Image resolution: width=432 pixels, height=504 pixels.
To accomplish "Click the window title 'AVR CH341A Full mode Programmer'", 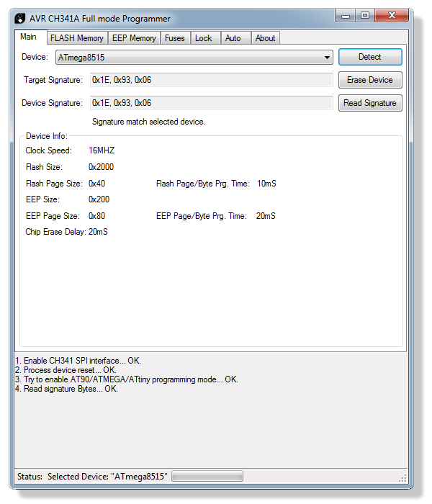I will tap(100, 19).
